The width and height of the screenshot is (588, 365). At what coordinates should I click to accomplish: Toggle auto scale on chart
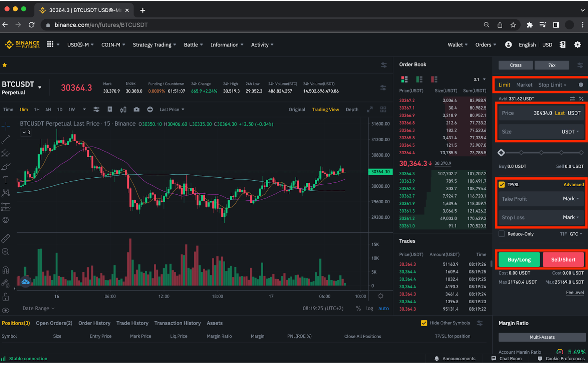[x=383, y=309]
